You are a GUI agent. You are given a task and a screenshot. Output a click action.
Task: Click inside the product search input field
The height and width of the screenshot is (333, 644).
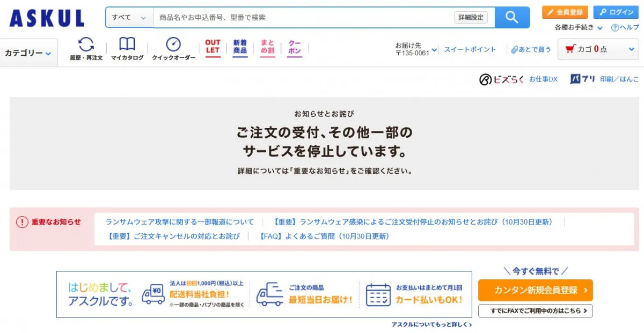(301, 17)
